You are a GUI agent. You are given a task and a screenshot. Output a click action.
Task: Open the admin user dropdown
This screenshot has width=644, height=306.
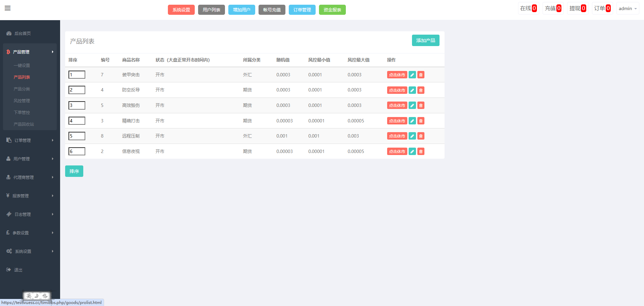(627, 8)
